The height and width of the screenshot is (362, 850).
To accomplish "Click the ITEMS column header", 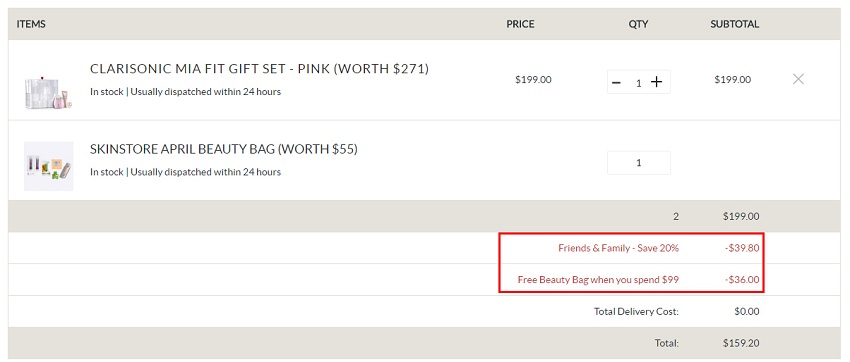I will click(x=31, y=24).
